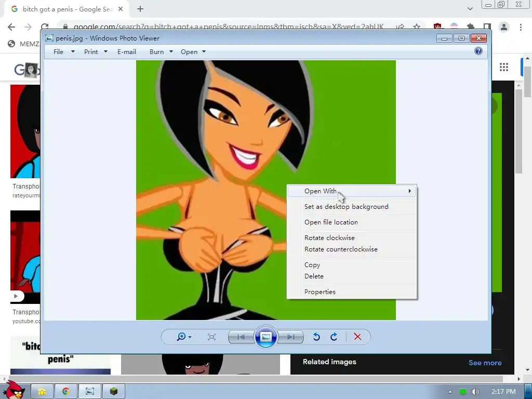Open the Minecraft block taskbar icon
Image resolution: width=532 pixels, height=399 pixels.
(x=114, y=392)
